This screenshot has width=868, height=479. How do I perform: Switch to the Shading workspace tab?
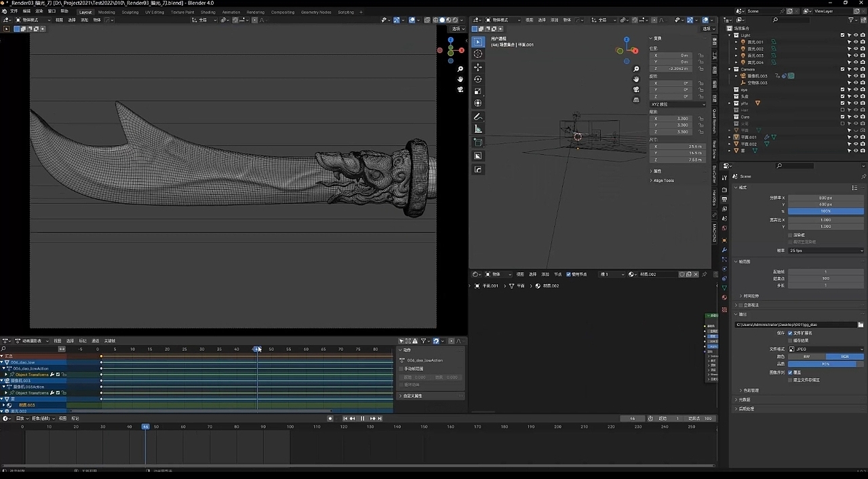tap(208, 12)
